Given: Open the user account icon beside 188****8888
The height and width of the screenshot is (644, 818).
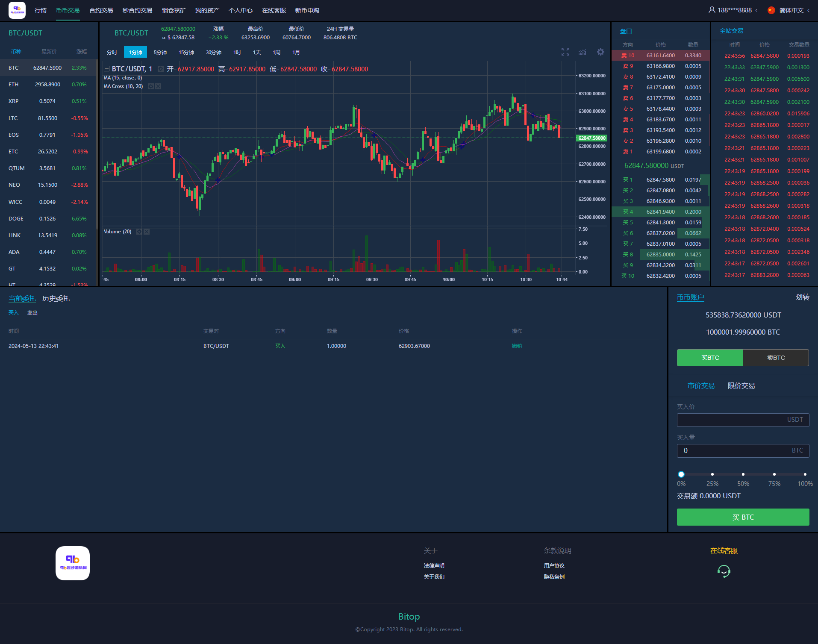Looking at the screenshot, I should (712, 10).
